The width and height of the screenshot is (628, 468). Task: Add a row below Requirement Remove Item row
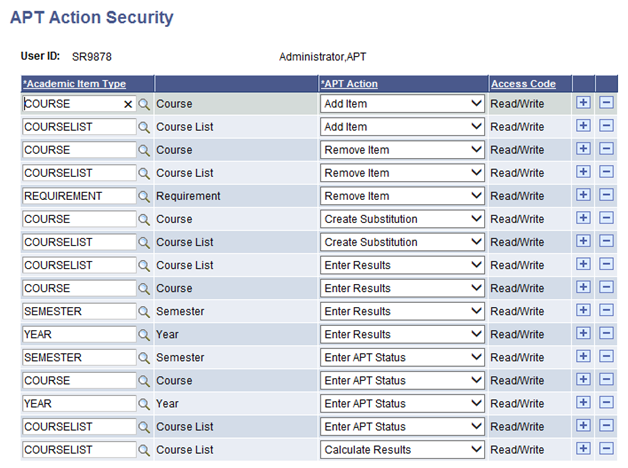pos(584,196)
